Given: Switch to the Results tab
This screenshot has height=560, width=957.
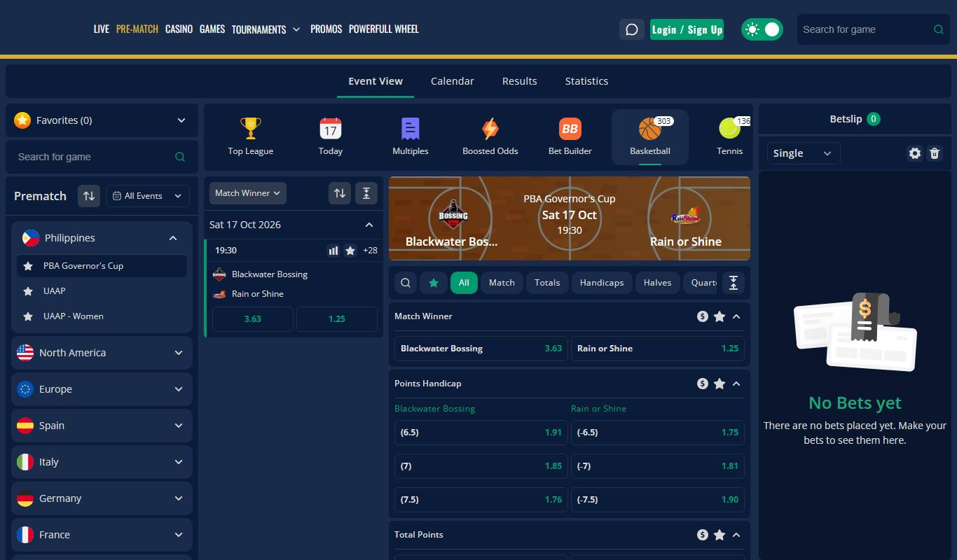Looking at the screenshot, I should click(x=520, y=81).
